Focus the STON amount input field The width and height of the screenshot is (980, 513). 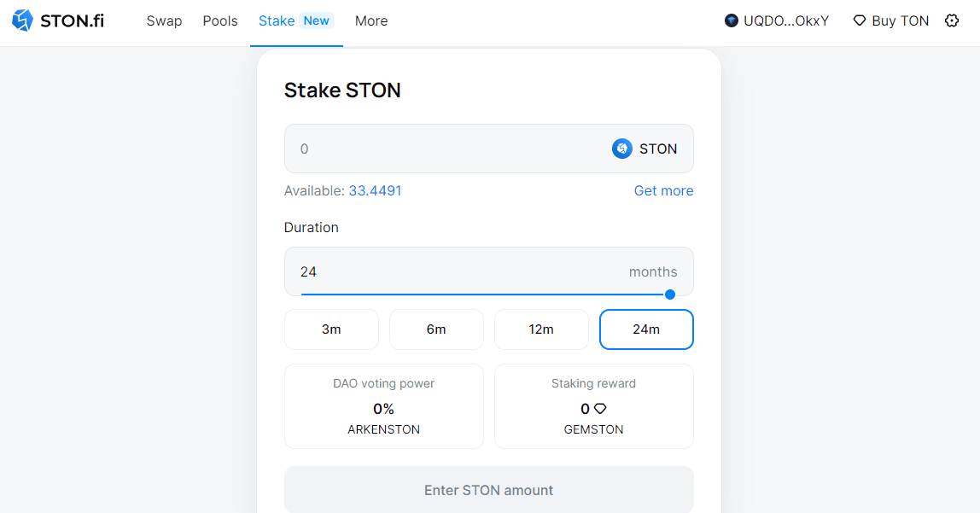444,149
